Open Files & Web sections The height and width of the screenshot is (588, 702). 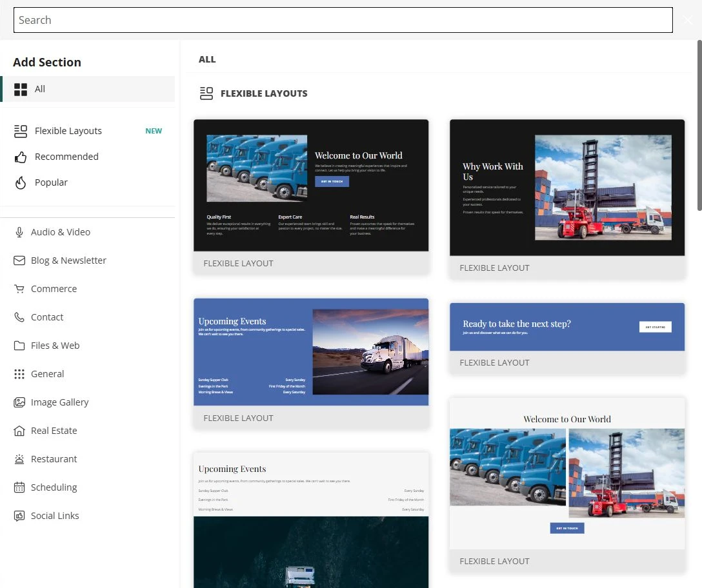[x=88, y=346]
